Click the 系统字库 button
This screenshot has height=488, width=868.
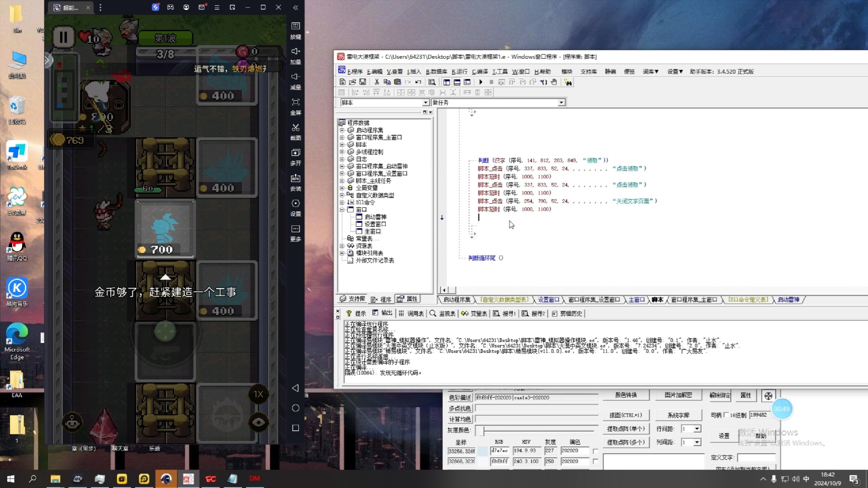coord(678,415)
